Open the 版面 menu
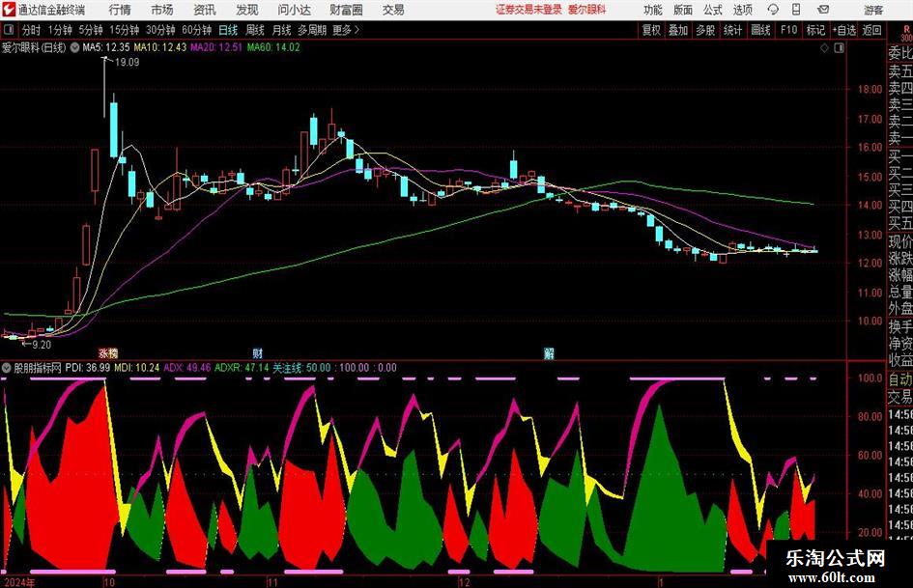This screenshot has width=913, height=588. 683,10
